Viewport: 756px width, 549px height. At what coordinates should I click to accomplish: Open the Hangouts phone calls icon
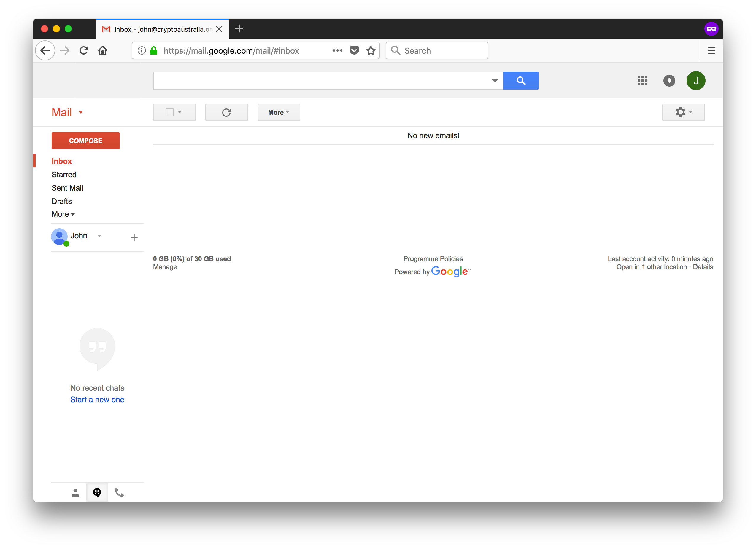119,492
